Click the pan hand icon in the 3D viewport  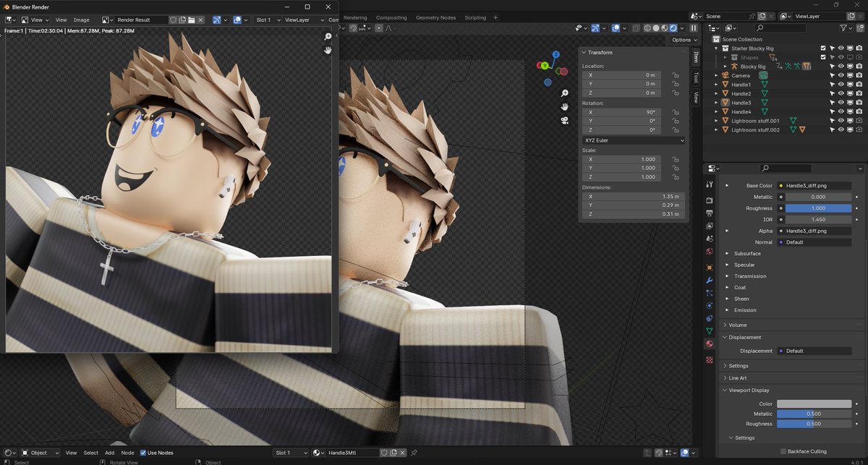pyautogui.click(x=564, y=106)
